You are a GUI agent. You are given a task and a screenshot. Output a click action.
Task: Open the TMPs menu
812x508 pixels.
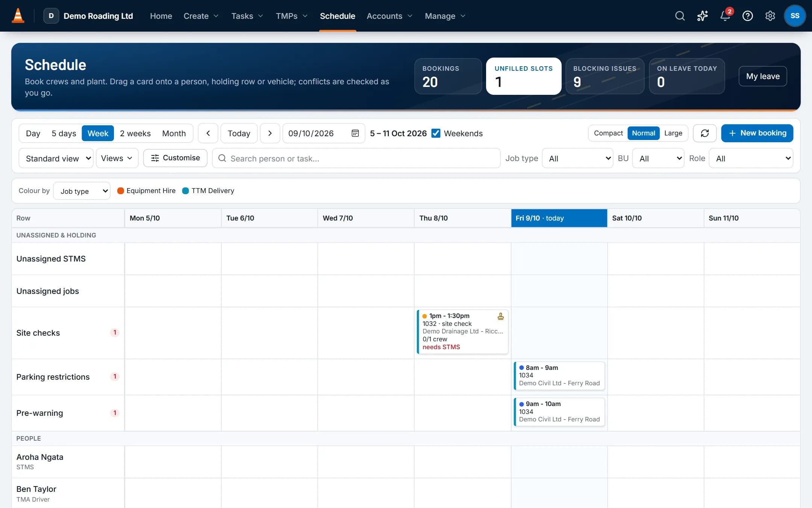292,16
